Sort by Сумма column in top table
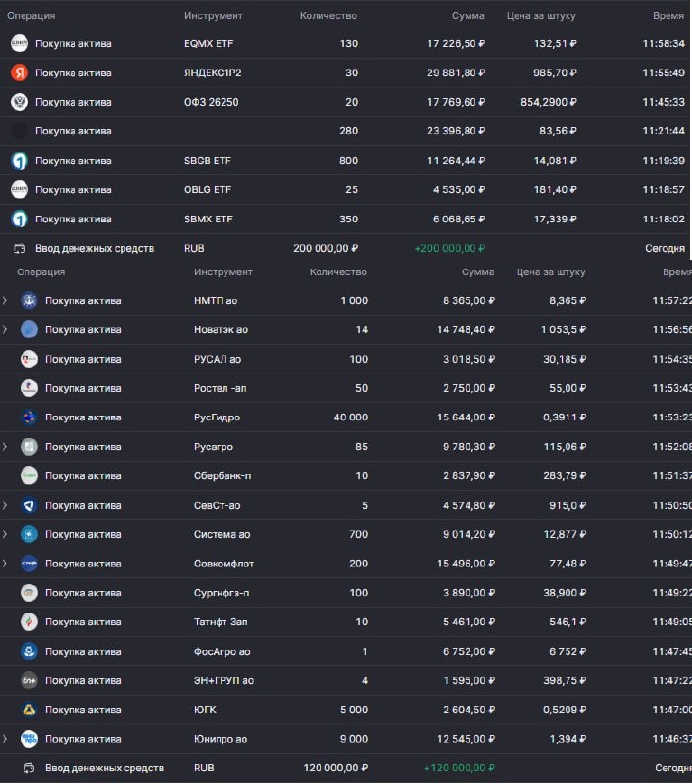The height and width of the screenshot is (784, 692). click(x=468, y=16)
